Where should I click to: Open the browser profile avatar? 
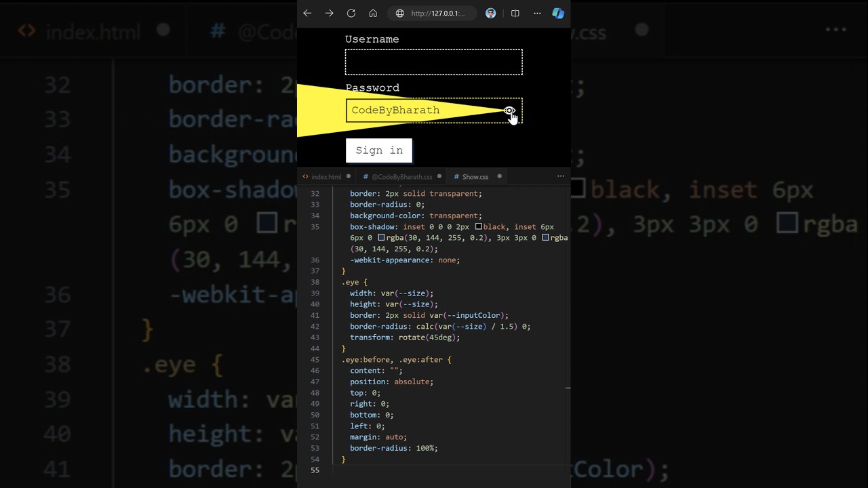[x=491, y=13]
